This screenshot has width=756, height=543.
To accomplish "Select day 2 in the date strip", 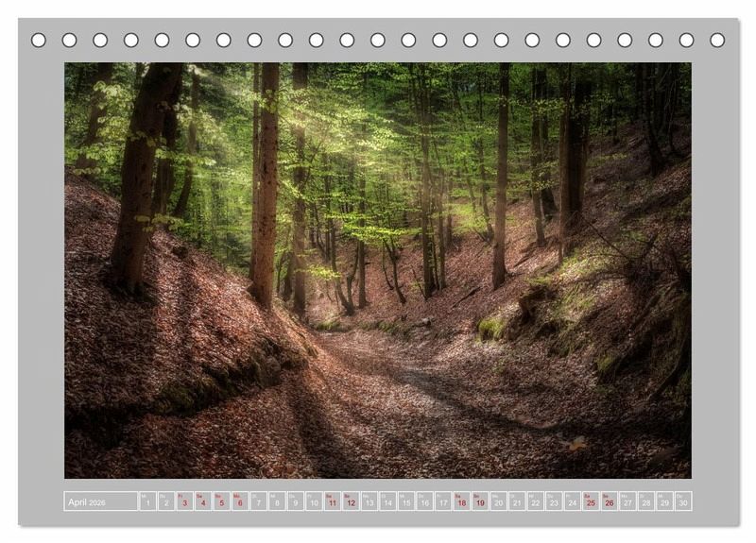I will (x=166, y=501).
